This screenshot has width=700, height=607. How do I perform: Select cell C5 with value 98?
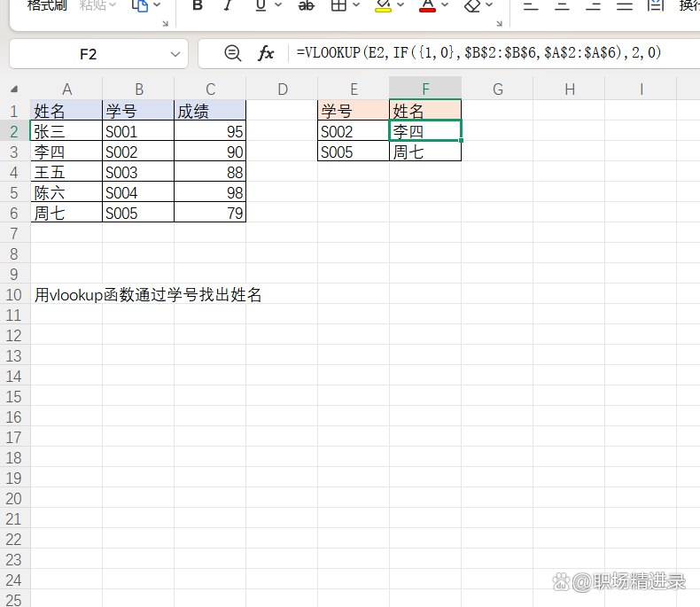click(210, 192)
